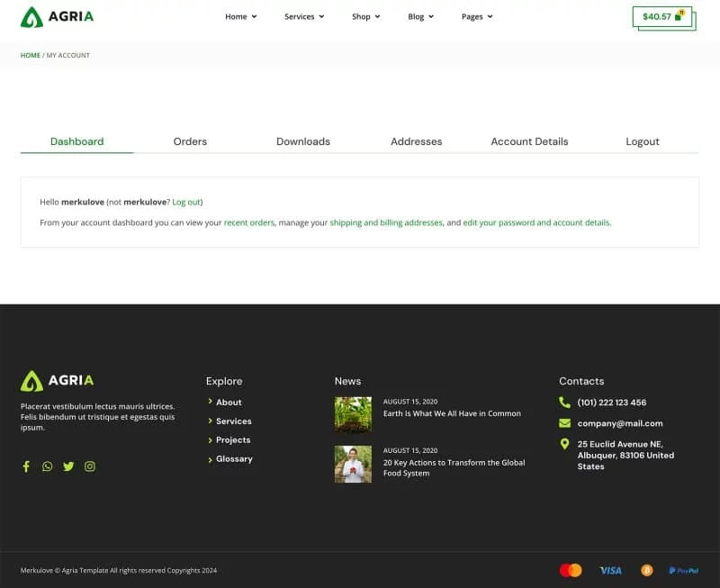Open the Glossary link under Explore
Viewport: 720px width, 588px height.
coord(234,459)
